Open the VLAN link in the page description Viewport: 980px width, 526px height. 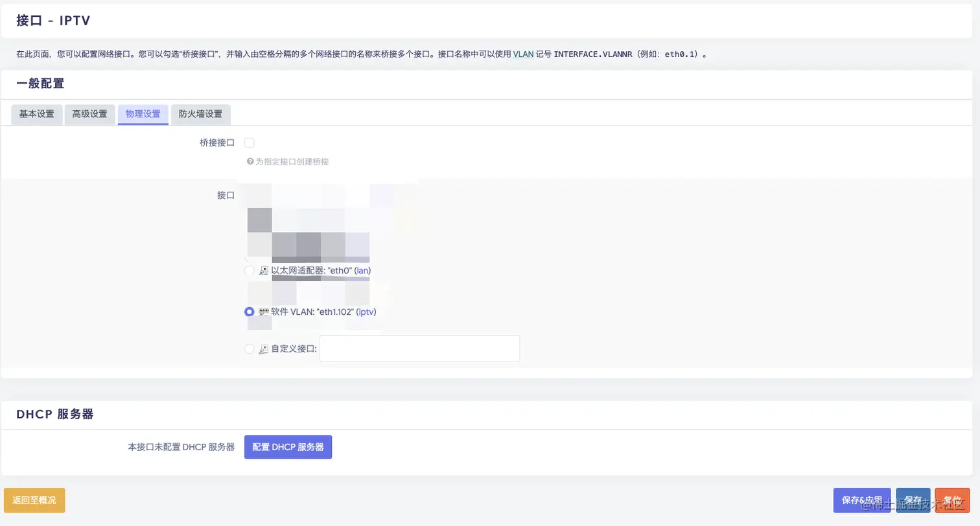tap(524, 54)
